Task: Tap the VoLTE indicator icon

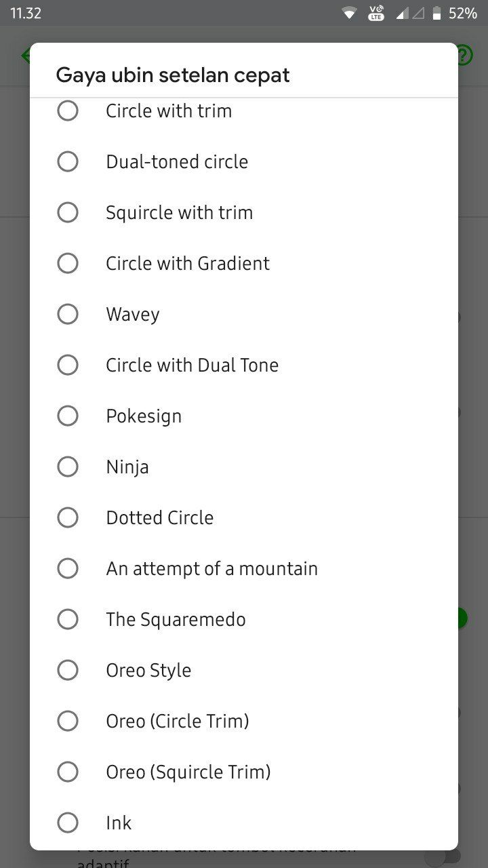Action: click(376, 13)
